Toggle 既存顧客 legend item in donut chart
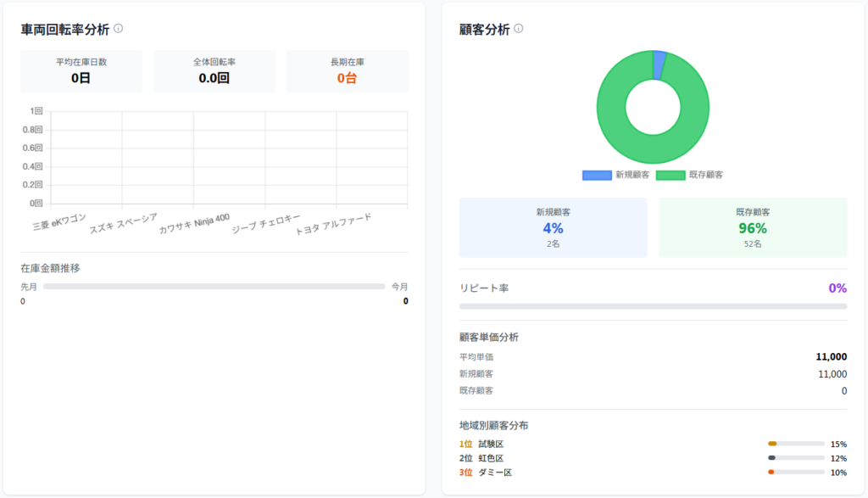 (x=689, y=175)
